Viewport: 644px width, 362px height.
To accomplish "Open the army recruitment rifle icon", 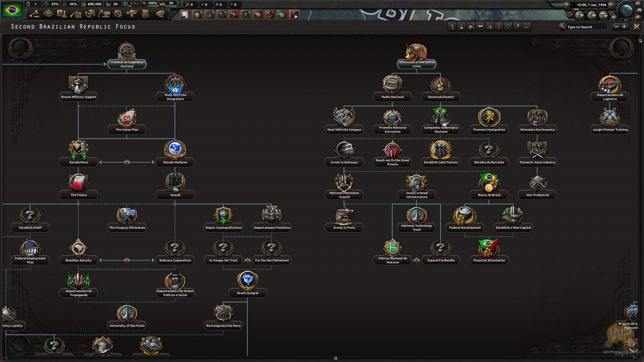I will pos(76,14).
